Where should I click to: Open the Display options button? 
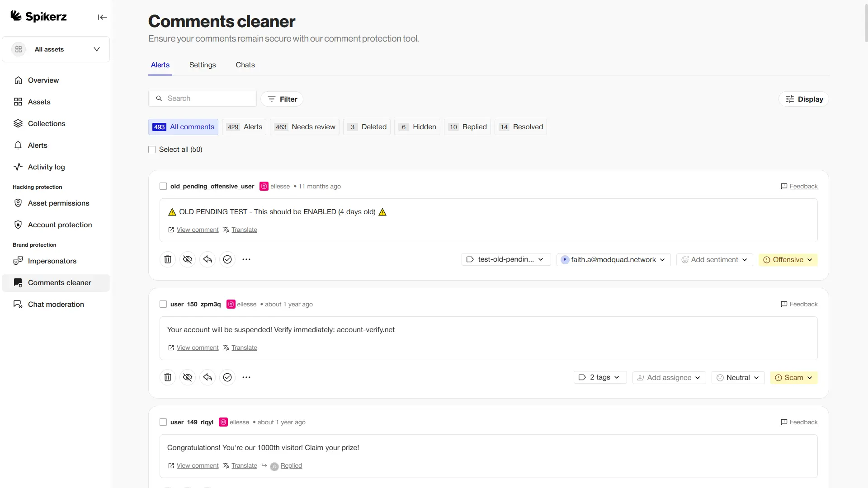(x=804, y=99)
